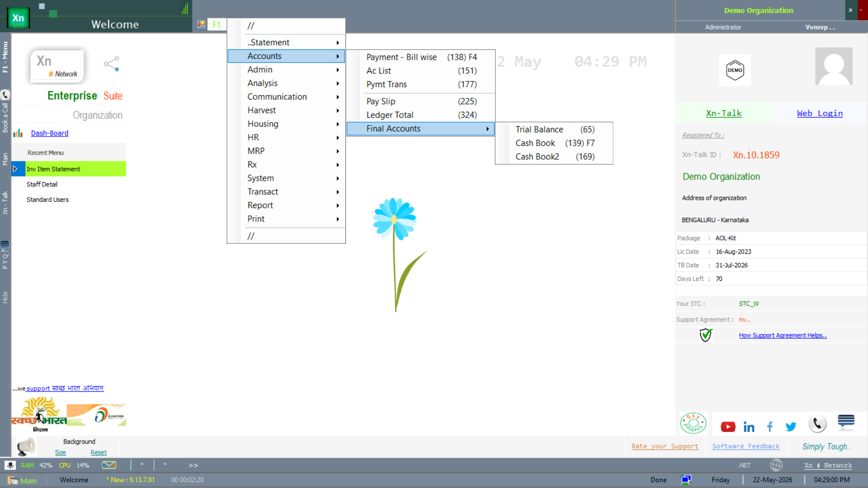Click the colored grid icon next to F1
Screen dimensions: 868x488
(201, 24)
